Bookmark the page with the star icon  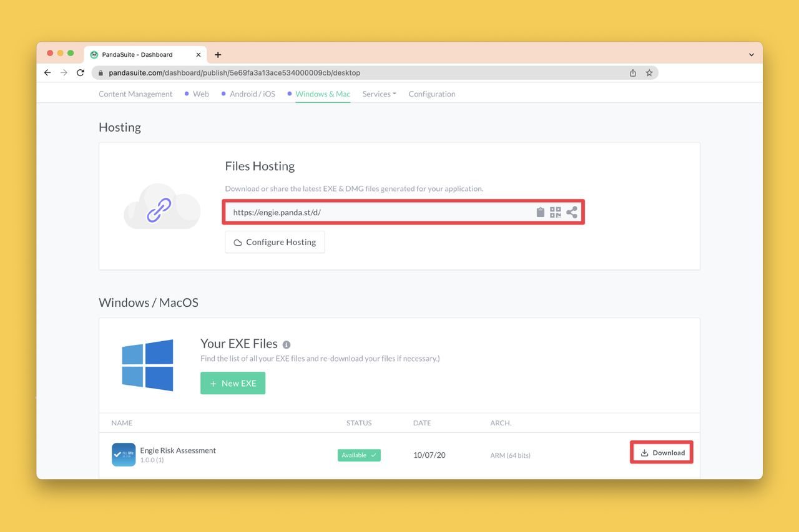[x=649, y=72]
